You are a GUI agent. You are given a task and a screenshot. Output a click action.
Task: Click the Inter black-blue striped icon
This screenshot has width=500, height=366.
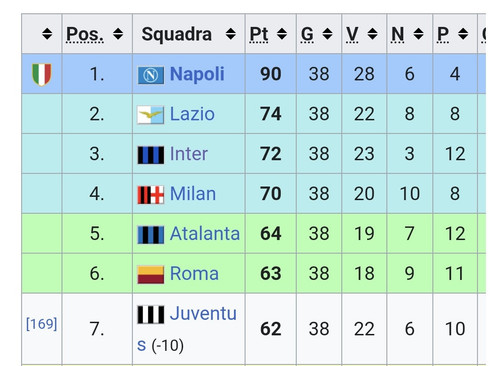coord(151,155)
